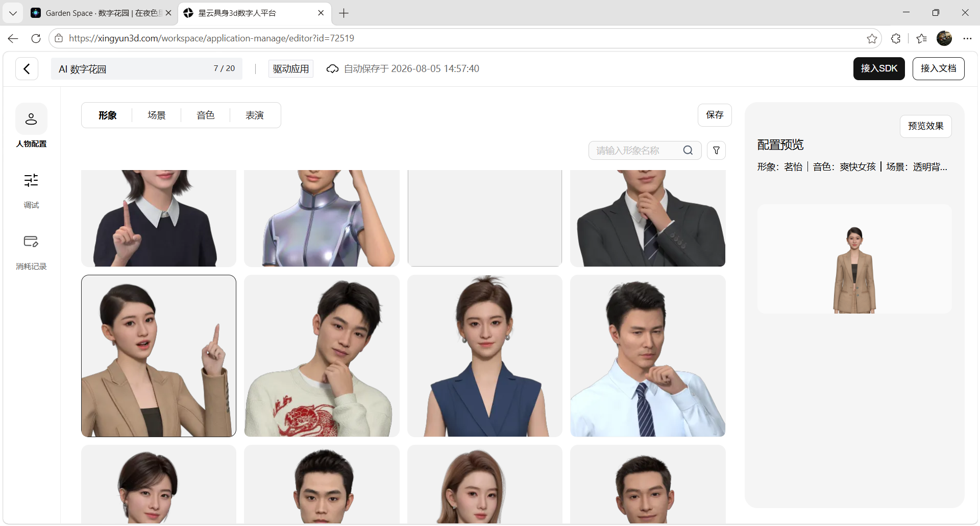Go back with the browser back arrow
The image size is (980, 526).
[x=13, y=38]
